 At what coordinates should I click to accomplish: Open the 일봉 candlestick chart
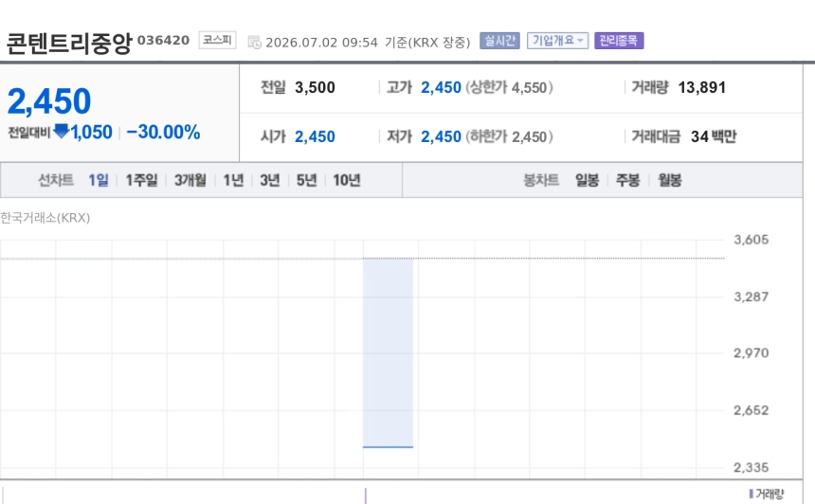pos(587,180)
